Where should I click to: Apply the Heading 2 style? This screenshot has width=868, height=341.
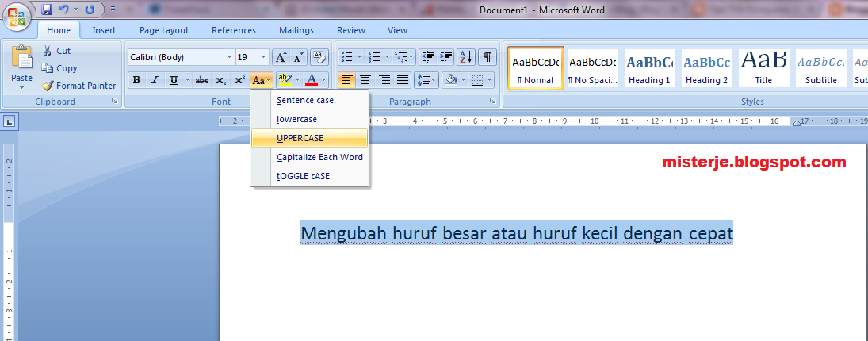pos(707,68)
